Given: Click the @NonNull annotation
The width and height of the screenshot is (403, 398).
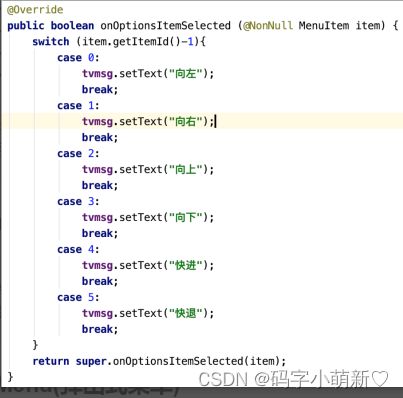Looking at the screenshot, I should tap(268, 26).
